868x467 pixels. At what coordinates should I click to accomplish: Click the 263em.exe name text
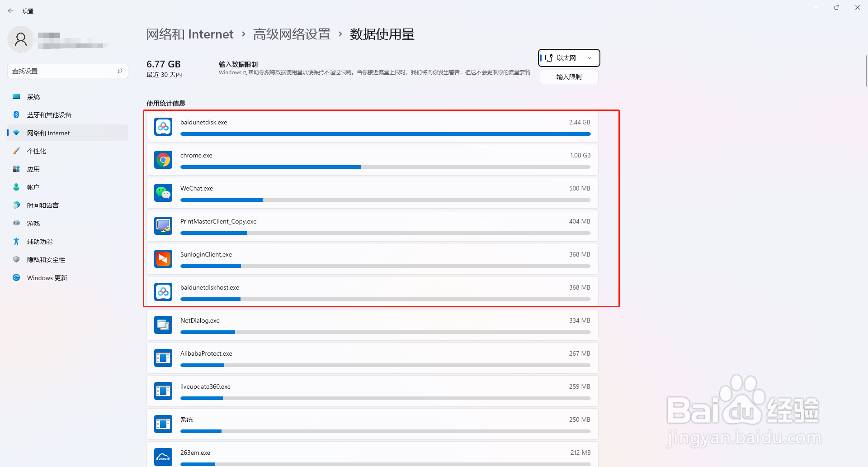[195, 453]
